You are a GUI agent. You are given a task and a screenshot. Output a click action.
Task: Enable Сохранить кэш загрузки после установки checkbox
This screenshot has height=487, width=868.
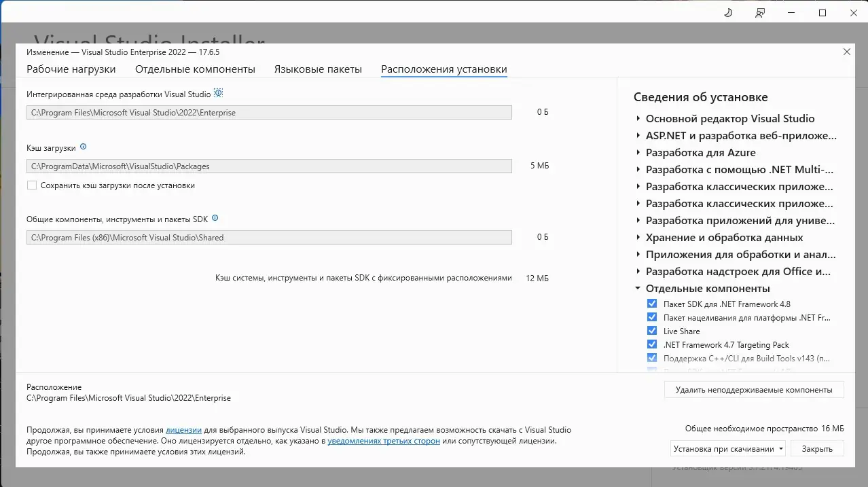[32, 185]
